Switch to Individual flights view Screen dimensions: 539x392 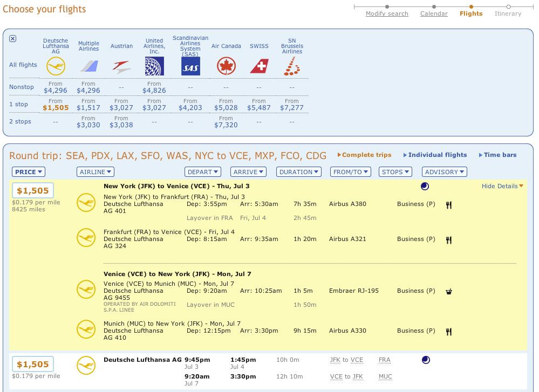[435, 155]
